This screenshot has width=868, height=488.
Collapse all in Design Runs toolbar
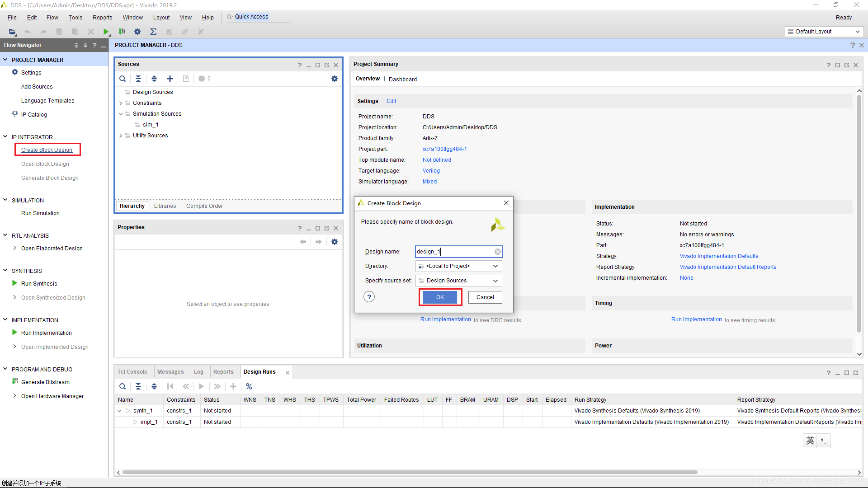pyautogui.click(x=138, y=386)
